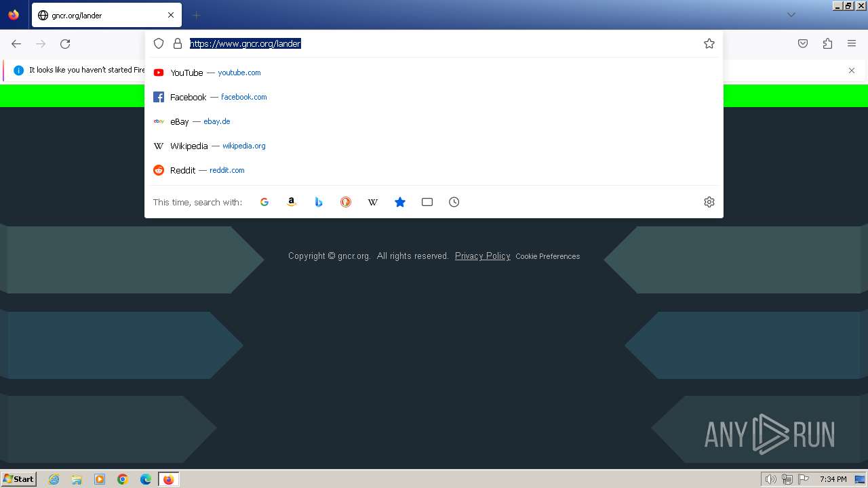Open tracking protection shield panel

159,43
